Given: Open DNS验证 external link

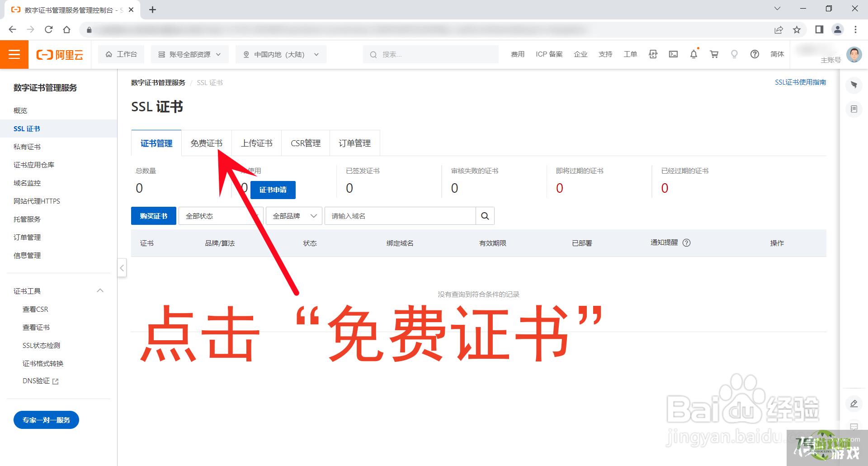Looking at the screenshot, I should tap(41, 381).
